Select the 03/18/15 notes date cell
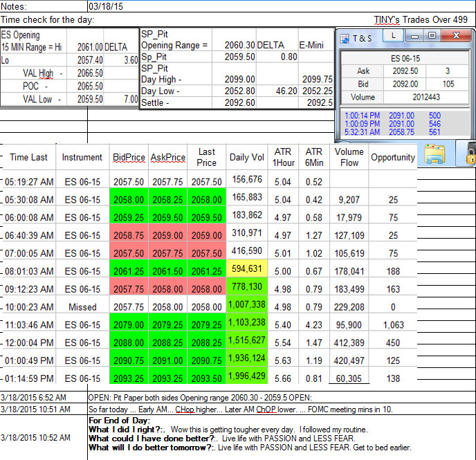476x460 pixels. [x=106, y=6]
